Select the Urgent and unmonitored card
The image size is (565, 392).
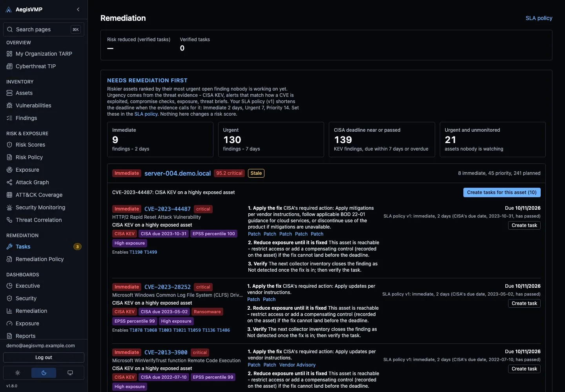[493, 140]
